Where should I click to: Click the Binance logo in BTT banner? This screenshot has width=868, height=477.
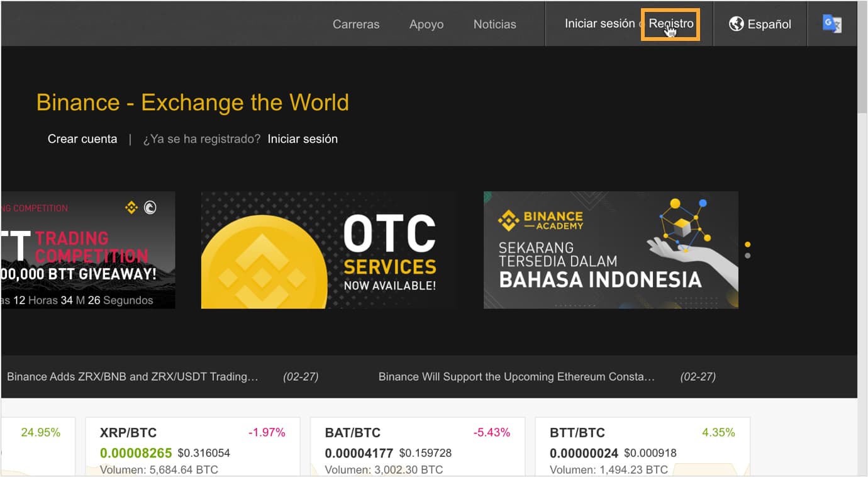pos(131,207)
